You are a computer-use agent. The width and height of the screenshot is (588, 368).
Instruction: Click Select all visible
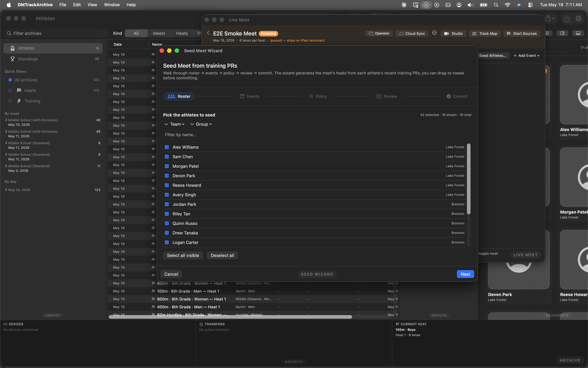tap(183, 255)
